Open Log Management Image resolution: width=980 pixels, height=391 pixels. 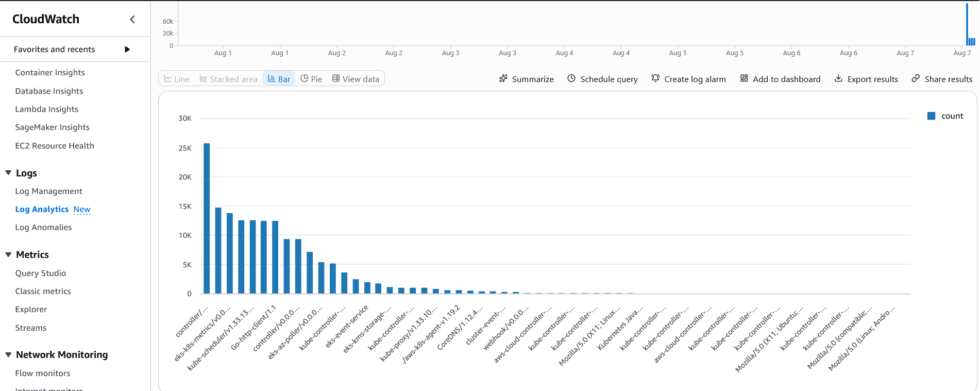tap(48, 191)
